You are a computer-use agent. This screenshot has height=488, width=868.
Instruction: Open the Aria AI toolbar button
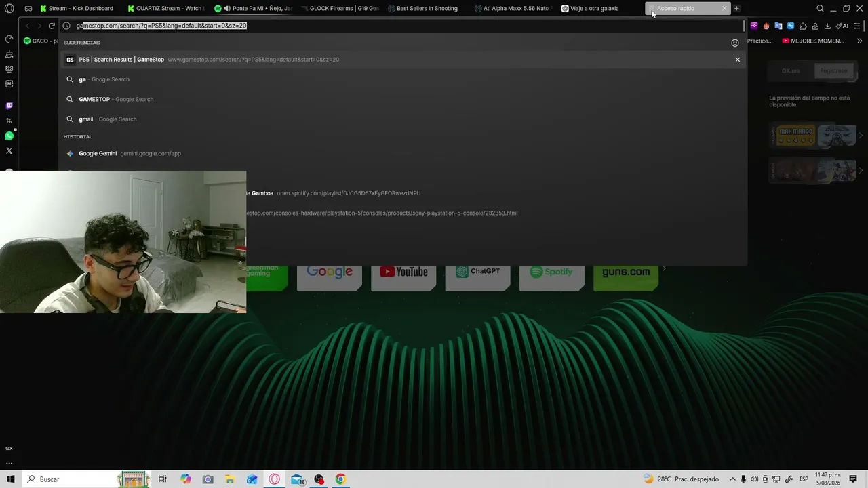(842, 26)
